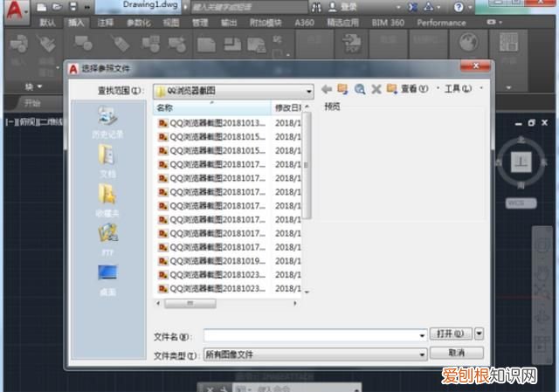
Task: Click the 取消 cancel button
Action: [457, 353]
